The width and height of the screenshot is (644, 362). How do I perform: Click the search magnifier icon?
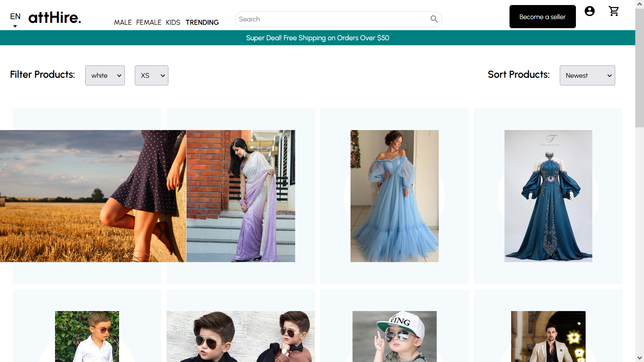point(434,19)
